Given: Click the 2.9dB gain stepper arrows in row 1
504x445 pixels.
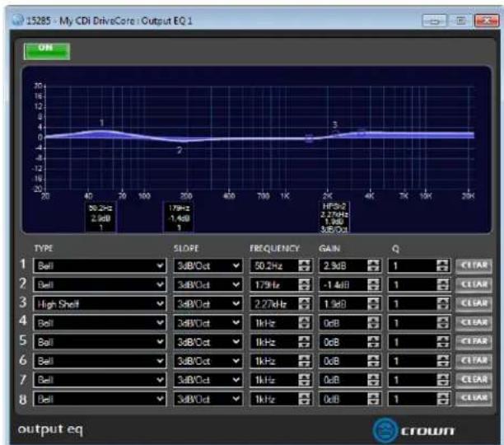Looking at the screenshot, I should pos(373,266).
